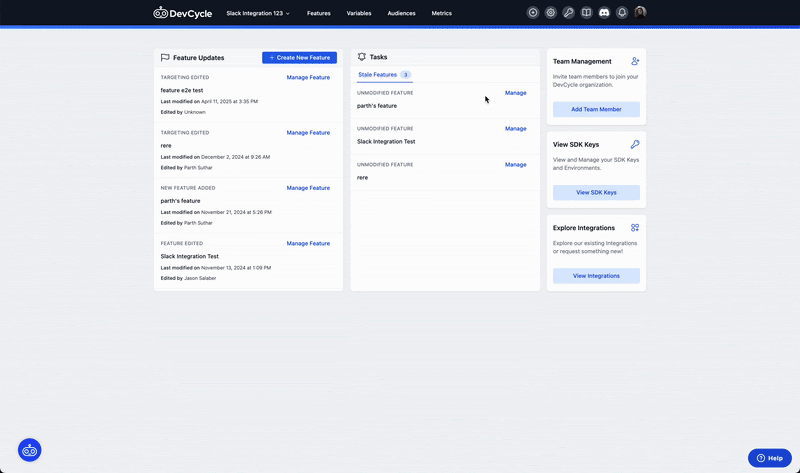Open the Slack Integration 123 project dropdown
800x473 pixels.
click(x=258, y=13)
